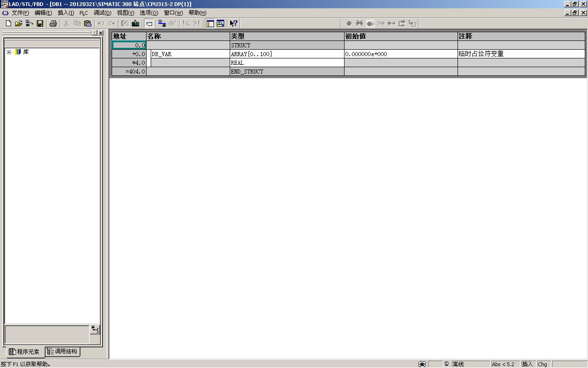Open the 文件(F) menu
588x368 pixels.
(20, 13)
